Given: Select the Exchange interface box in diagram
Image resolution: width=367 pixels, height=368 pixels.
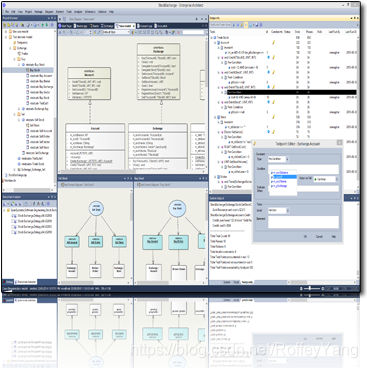Looking at the screenshot, I should pos(158,71).
